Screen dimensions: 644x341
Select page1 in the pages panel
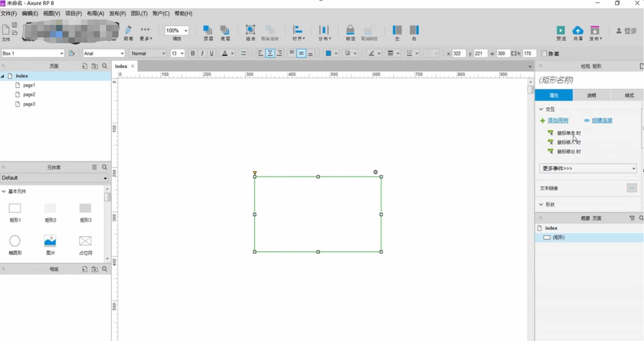(x=29, y=85)
